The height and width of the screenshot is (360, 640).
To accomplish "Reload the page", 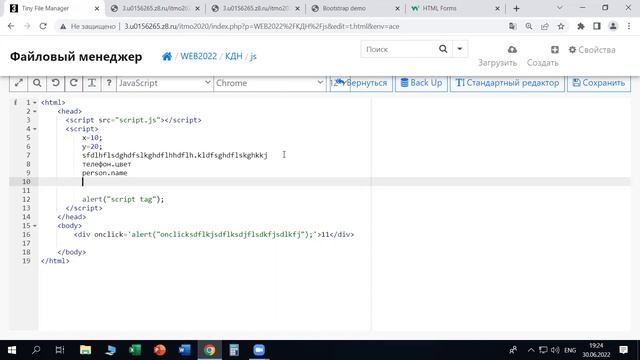I will tap(43, 26).
